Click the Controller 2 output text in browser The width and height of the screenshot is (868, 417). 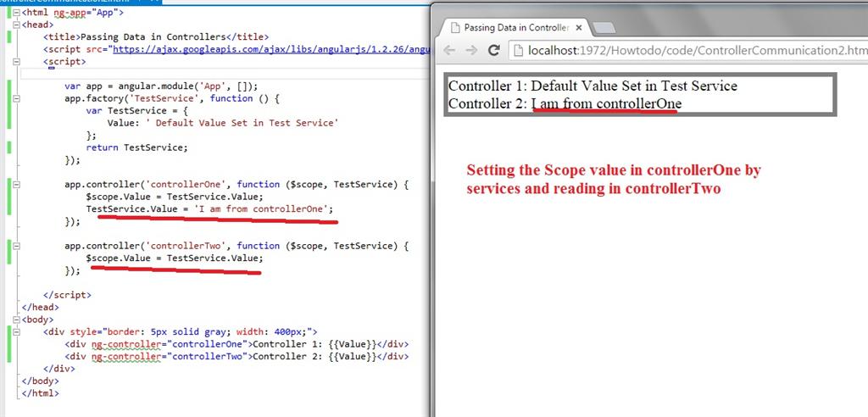[565, 103]
